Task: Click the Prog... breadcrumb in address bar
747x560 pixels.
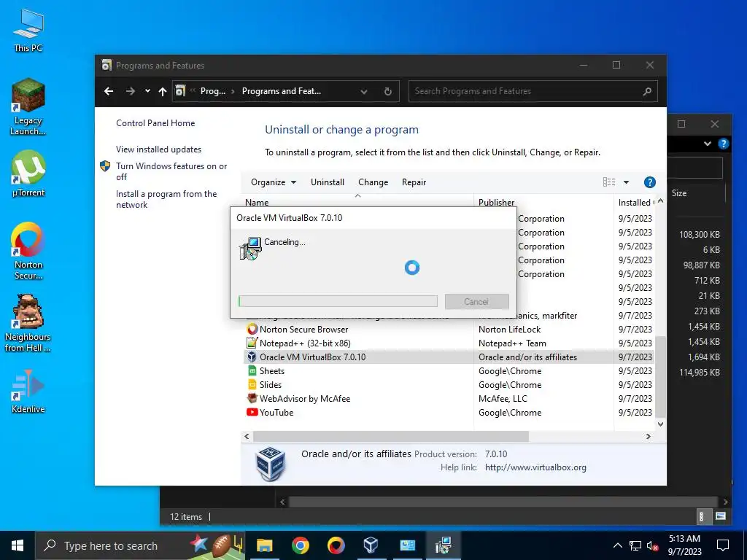Action: tap(212, 91)
